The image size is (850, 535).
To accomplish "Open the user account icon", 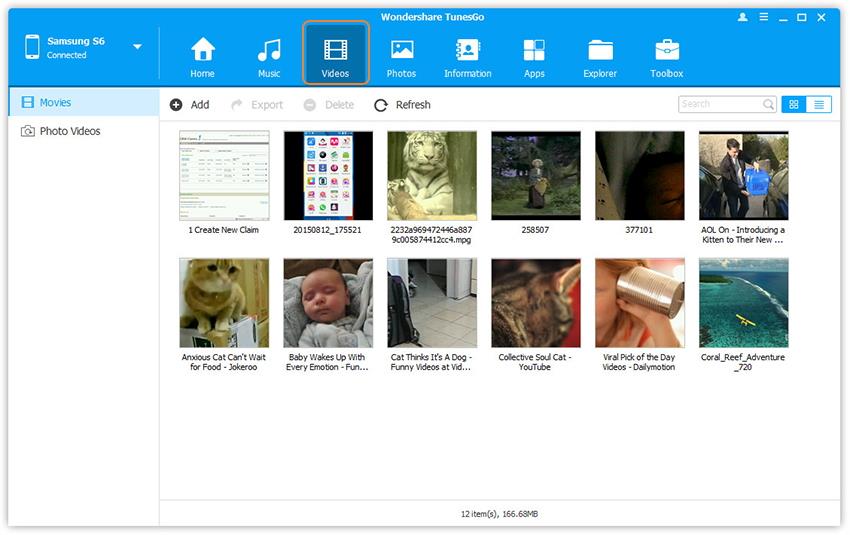I will [x=742, y=18].
